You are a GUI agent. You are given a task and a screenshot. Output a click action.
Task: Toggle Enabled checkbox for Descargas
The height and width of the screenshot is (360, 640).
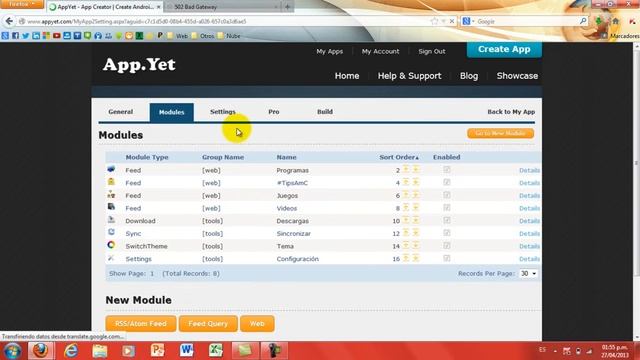447,220
